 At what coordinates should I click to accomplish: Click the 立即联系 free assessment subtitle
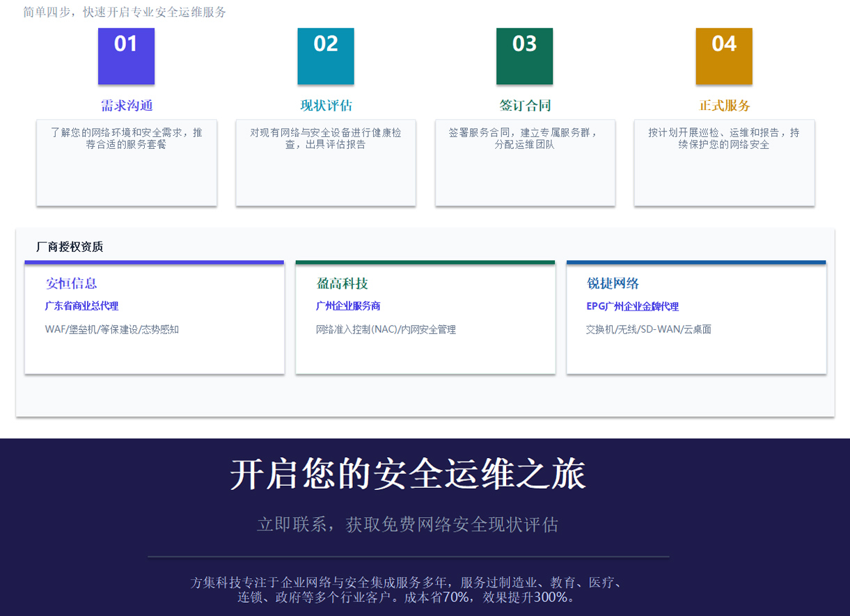tap(408, 524)
